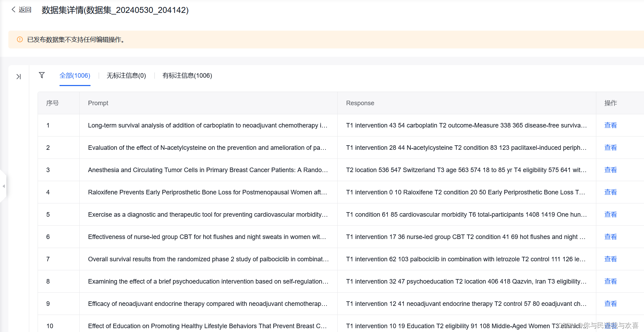Click the 返回 back arrow icon
This screenshot has width=644, height=332.
coord(14,10)
